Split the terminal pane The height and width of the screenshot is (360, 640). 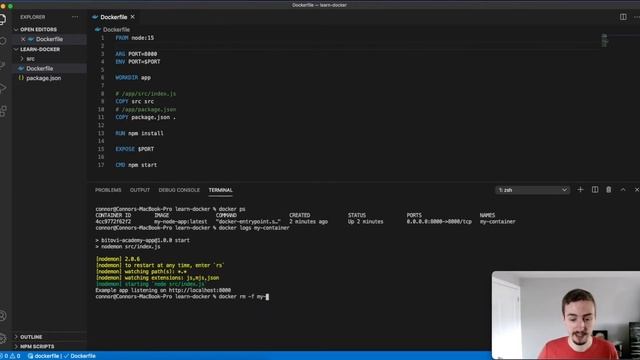[595, 190]
